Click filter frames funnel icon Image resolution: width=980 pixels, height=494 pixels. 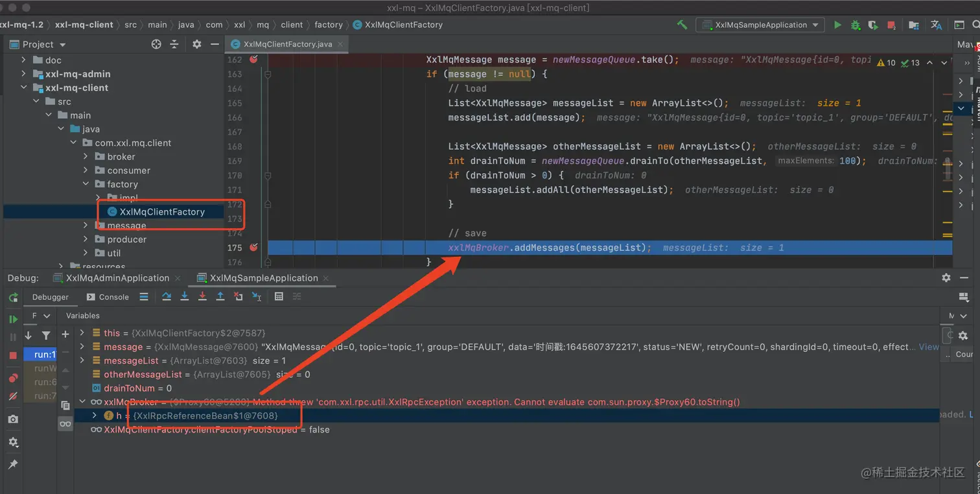click(x=46, y=335)
